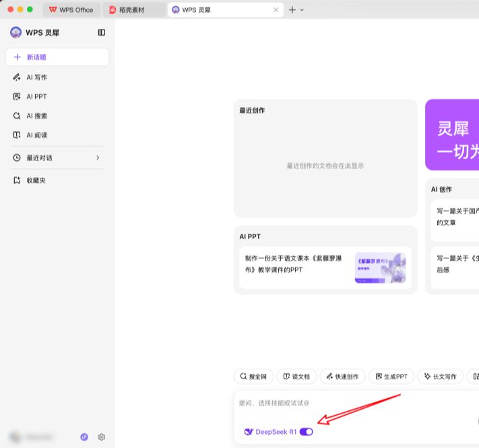The height and width of the screenshot is (448, 479).
Task: Click the blurred user avatar at sidebar bottom
Action: tap(15, 437)
